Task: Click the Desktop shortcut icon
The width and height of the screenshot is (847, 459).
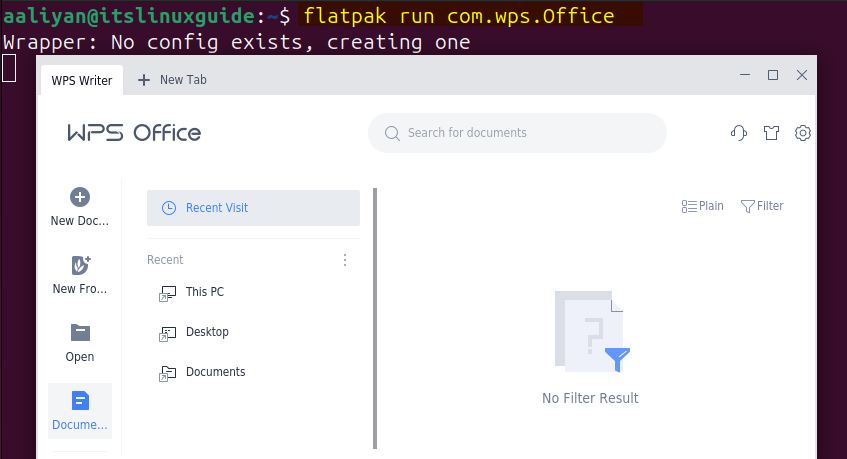Action: (x=167, y=333)
